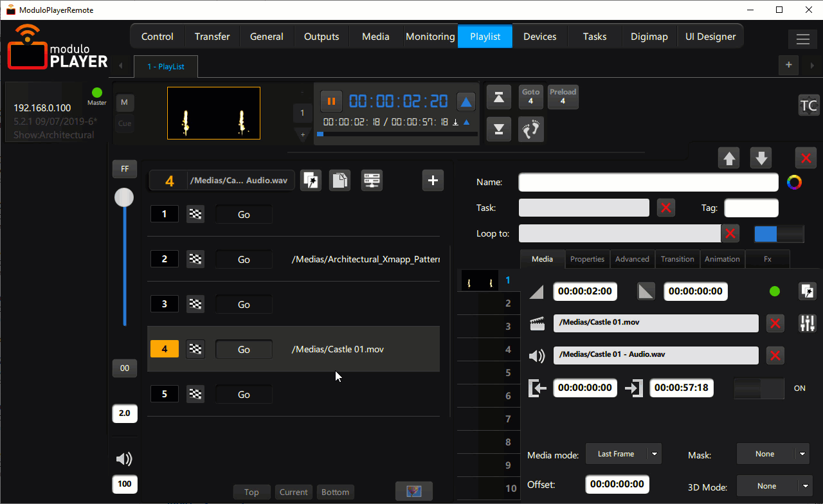Image resolution: width=823 pixels, height=504 pixels.
Task: Click the in-point bracket icon
Action: pos(537,388)
